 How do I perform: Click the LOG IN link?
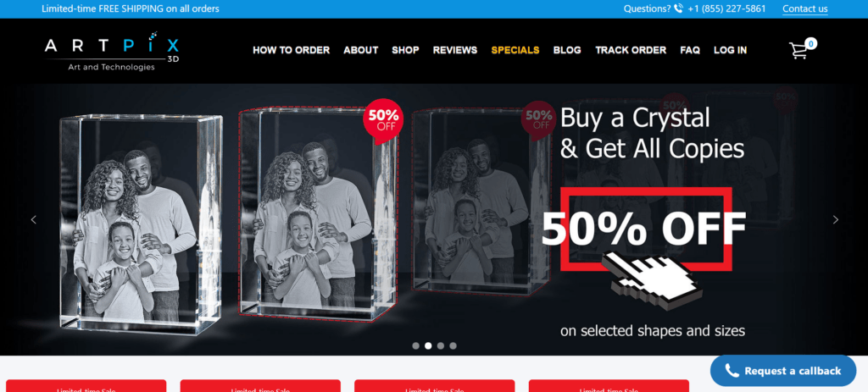point(730,50)
